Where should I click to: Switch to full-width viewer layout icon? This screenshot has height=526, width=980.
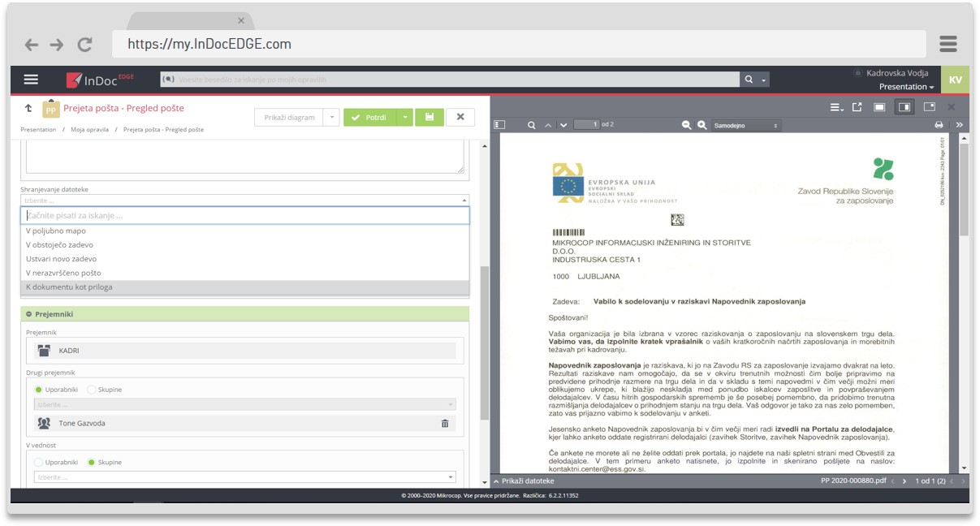point(879,107)
